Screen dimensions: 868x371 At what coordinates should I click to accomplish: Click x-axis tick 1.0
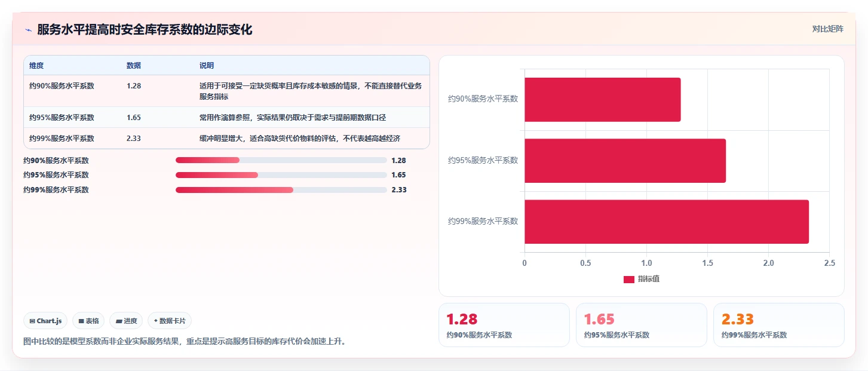646,263
